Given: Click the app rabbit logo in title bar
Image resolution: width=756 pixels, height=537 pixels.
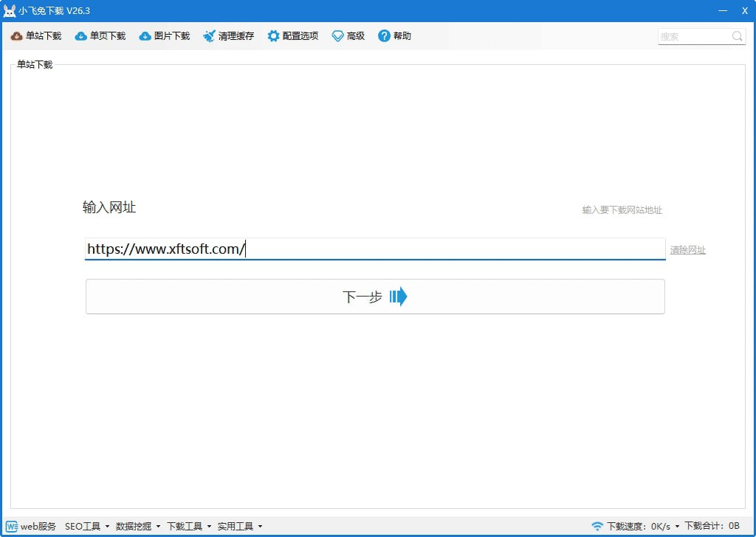Looking at the screenshot, I should pyautogui.click(x=10, y=11).
